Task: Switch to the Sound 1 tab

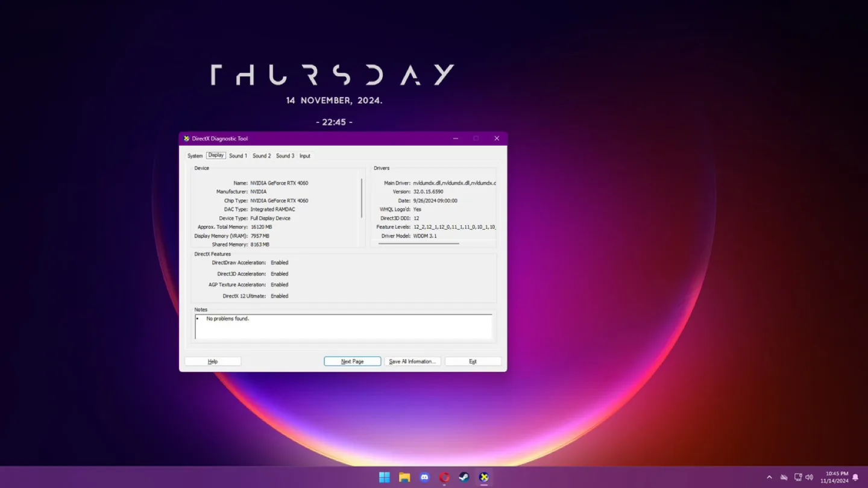Action: (x=238, y=156)
